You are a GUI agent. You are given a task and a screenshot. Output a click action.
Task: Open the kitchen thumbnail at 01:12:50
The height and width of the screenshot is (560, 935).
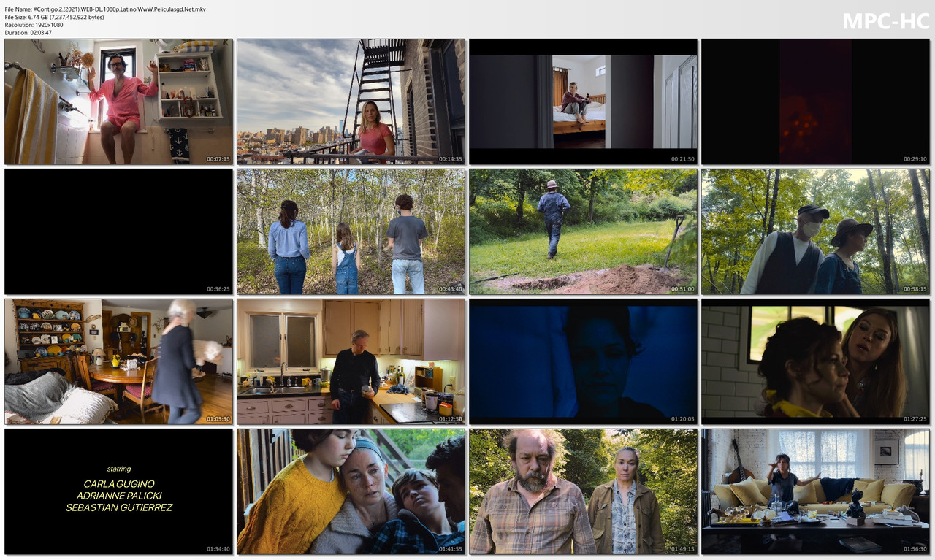(x=351, y=361)
